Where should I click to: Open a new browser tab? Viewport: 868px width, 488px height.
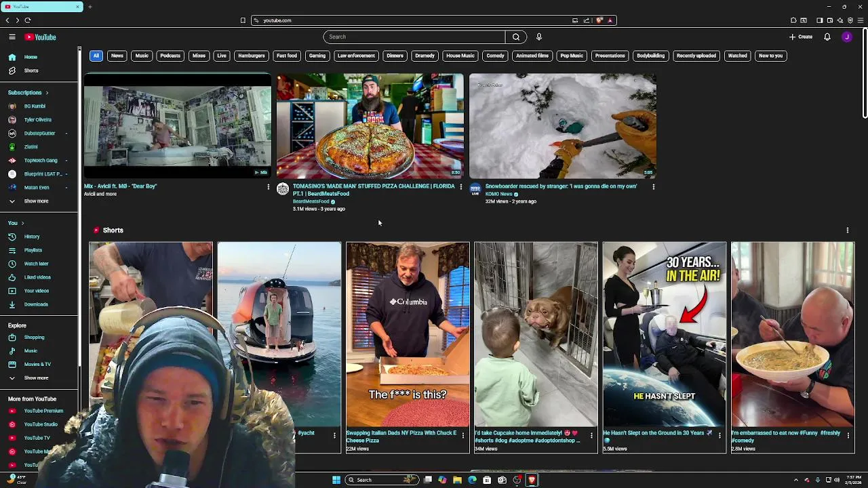pyautogui.click(x=90, y=7)
